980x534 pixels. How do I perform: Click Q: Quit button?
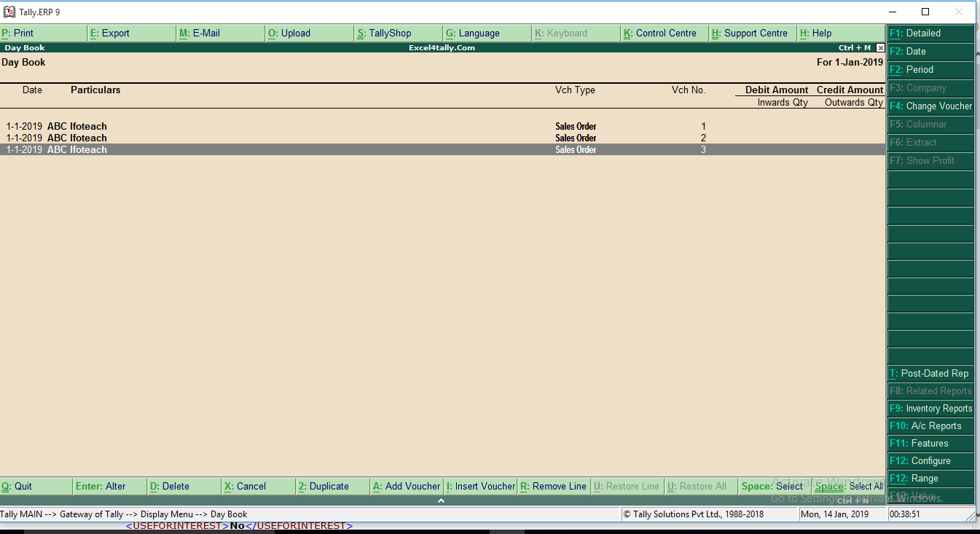click(36, 487)
